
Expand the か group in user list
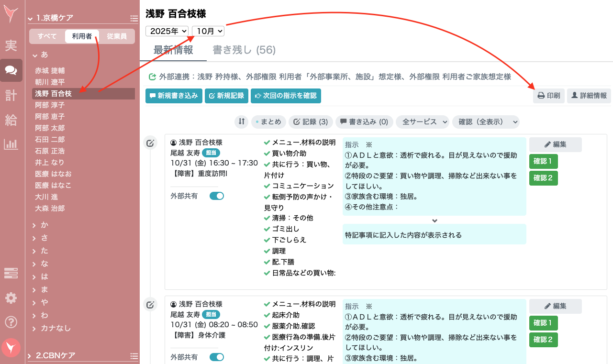tap(44, 225)
